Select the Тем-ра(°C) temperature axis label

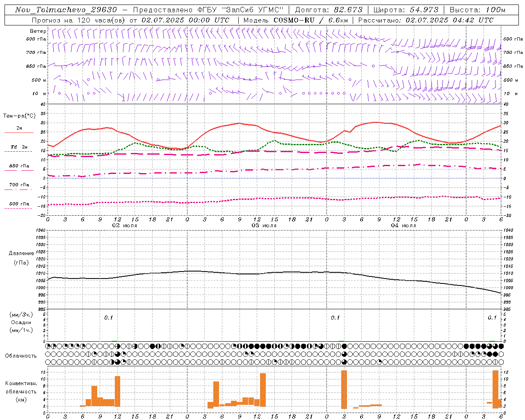[19, 116]
